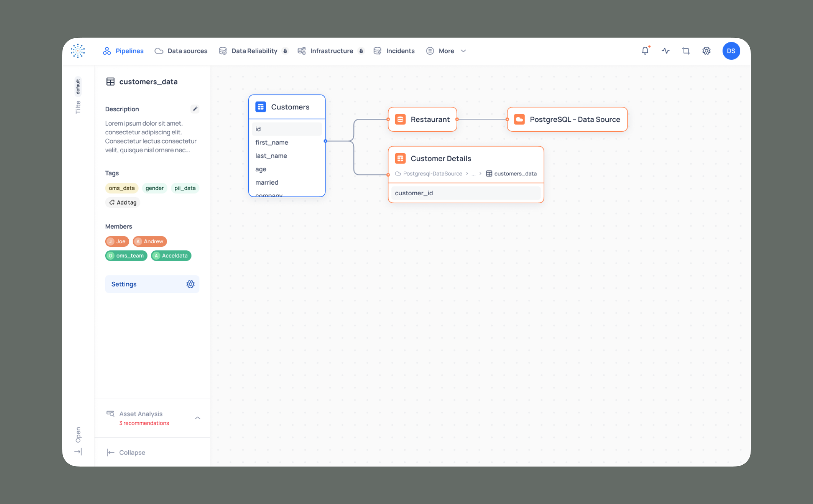Click the Infrastructure lock icon

361,51
